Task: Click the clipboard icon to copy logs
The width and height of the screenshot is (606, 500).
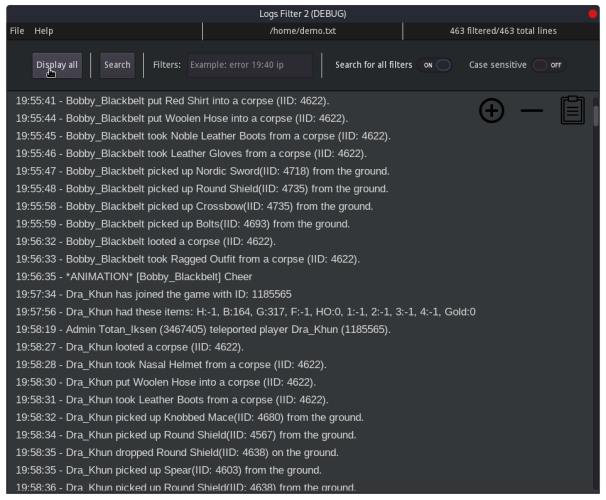Action: (572, 110)
